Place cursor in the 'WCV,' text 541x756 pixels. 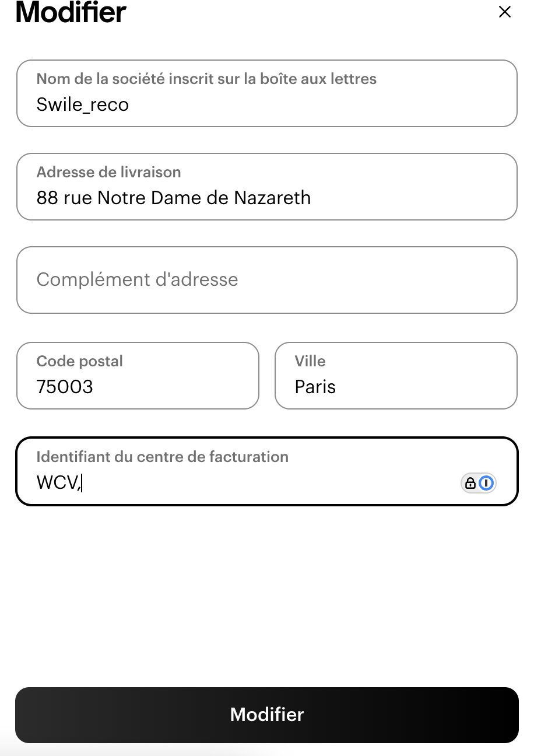tap(57, 483)
